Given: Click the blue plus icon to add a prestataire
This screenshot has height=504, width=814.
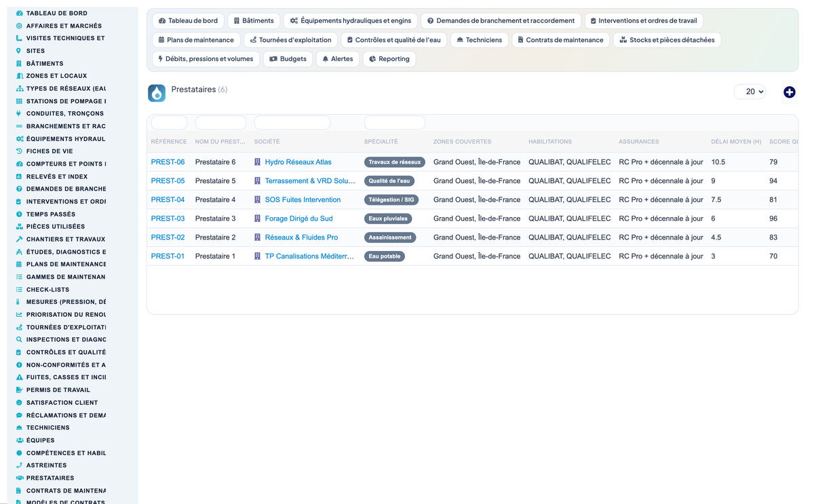Looking at the screenshot, I should [790, 92].
